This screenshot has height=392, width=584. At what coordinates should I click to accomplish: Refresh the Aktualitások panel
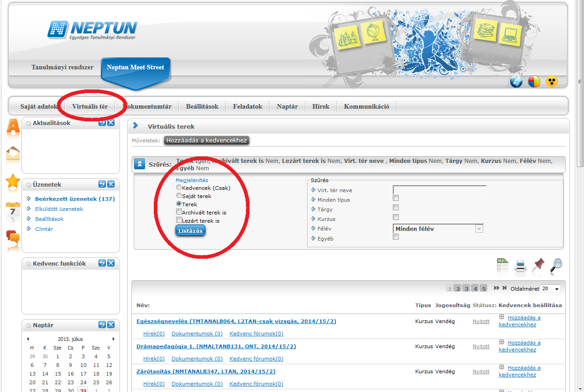pos(102,123)
